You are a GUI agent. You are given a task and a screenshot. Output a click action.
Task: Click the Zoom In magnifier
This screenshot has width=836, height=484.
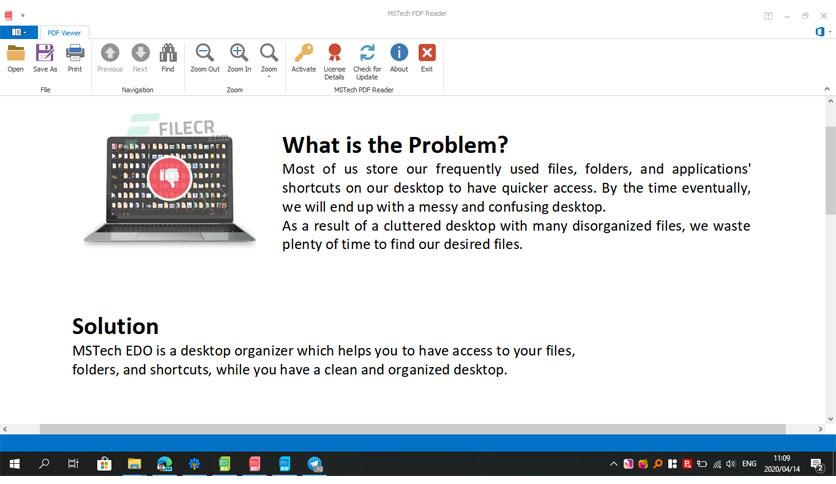pos(239,58)
